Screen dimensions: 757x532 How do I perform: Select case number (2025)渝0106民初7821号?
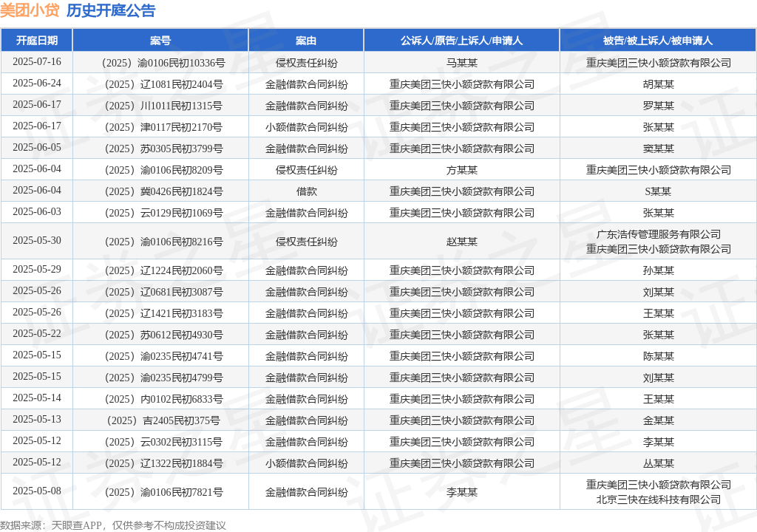pos(163,492)
